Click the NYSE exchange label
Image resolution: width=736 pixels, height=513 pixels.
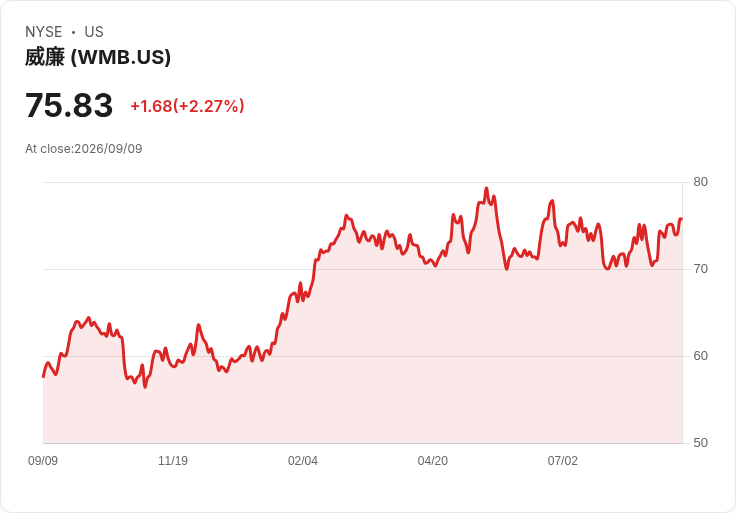[x=44, y=32]
